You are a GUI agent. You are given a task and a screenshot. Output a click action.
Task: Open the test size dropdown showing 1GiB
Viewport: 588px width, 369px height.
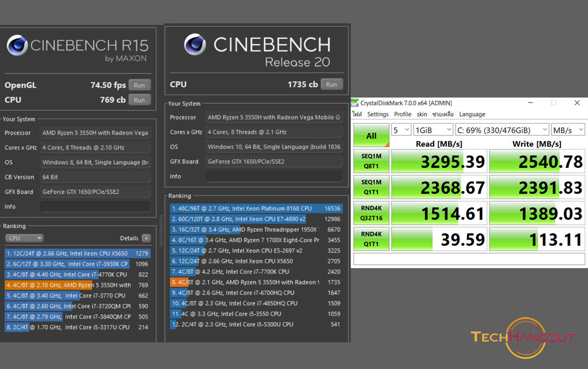[x=433, y=130]
